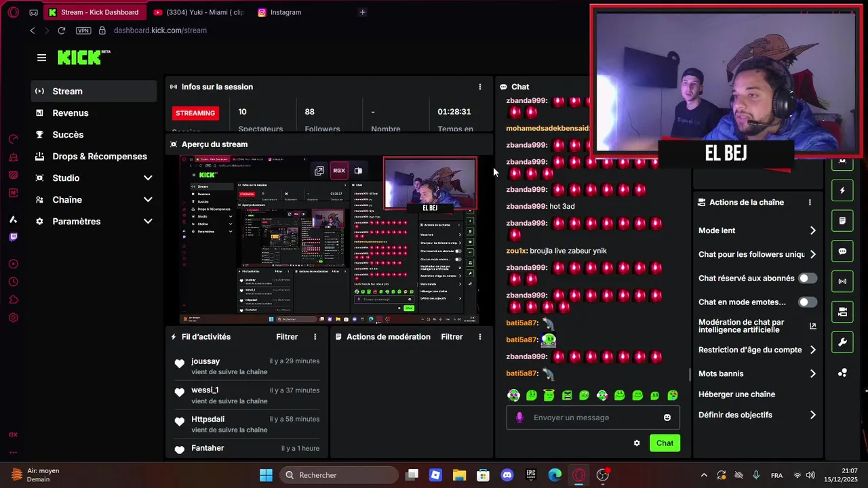The height and width of the screenshot is (488, 868).
Task: Open chat settings gear icon
Action: coord(637,443)
